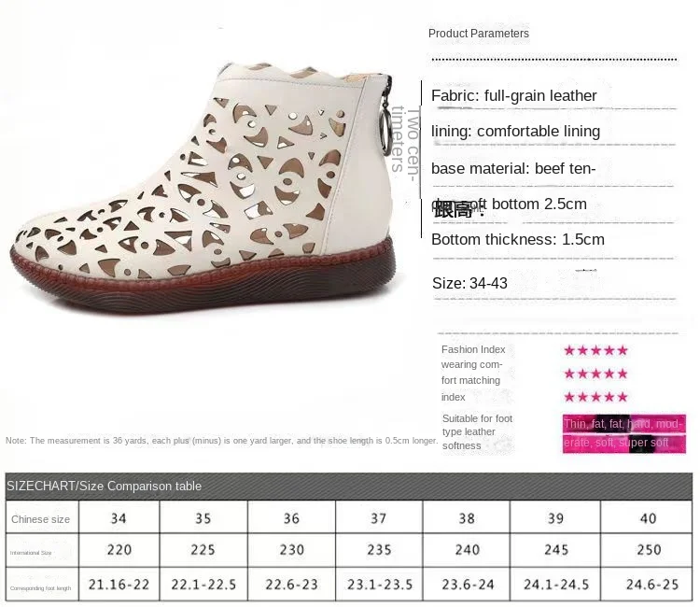Click the "Bottom thickness: 1.5cm" line
Viewport: 700px width, 607px height.
point(518,239)
